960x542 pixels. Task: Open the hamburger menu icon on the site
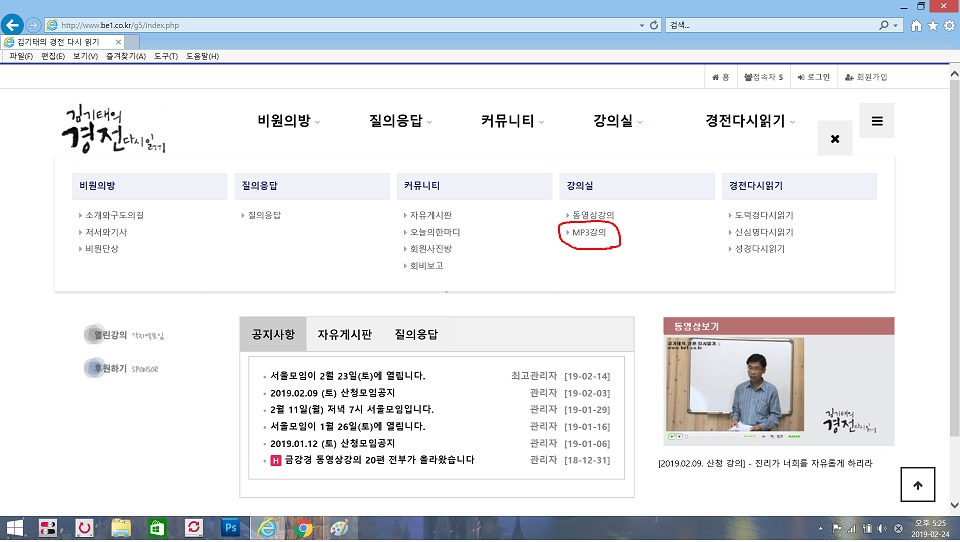point(877,121)
